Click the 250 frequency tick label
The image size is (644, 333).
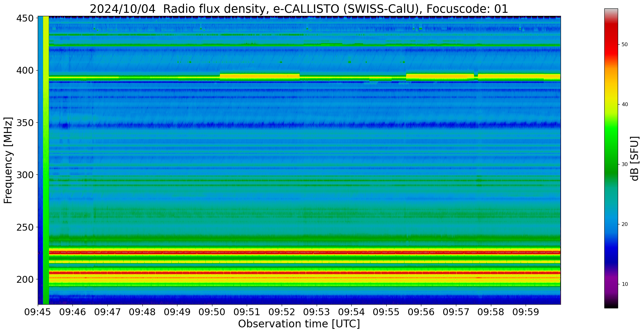point(25,227)
